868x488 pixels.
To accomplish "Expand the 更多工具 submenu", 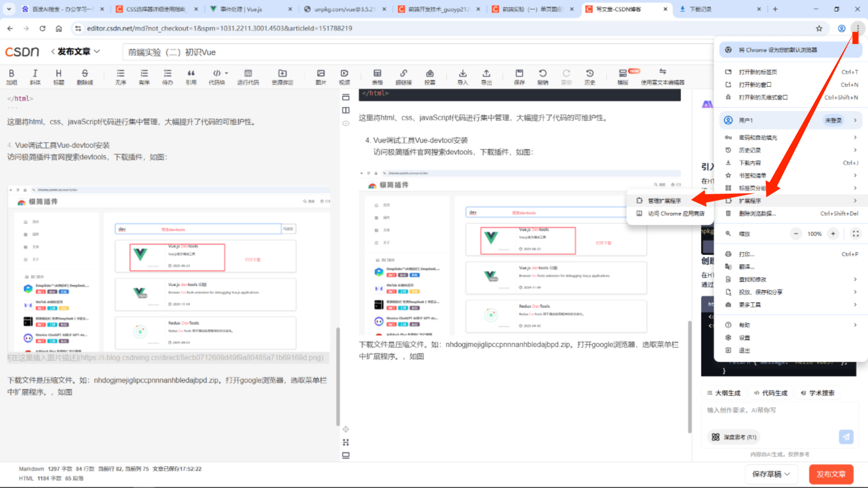I will click(x=791, y=305).
